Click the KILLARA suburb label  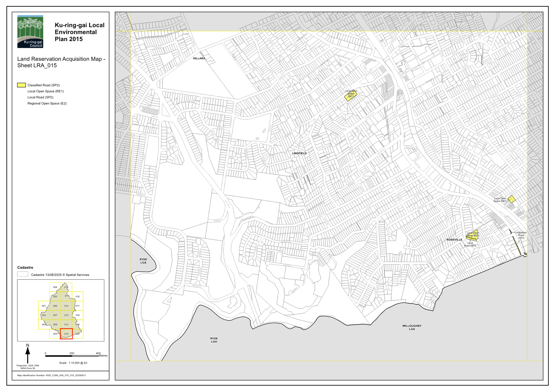click(199, 58)
